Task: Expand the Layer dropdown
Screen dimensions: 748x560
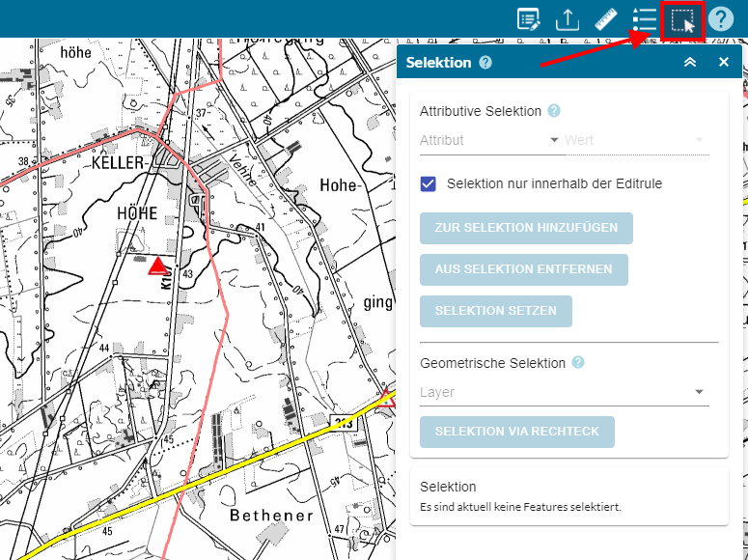Action: [x=564, y=393]
